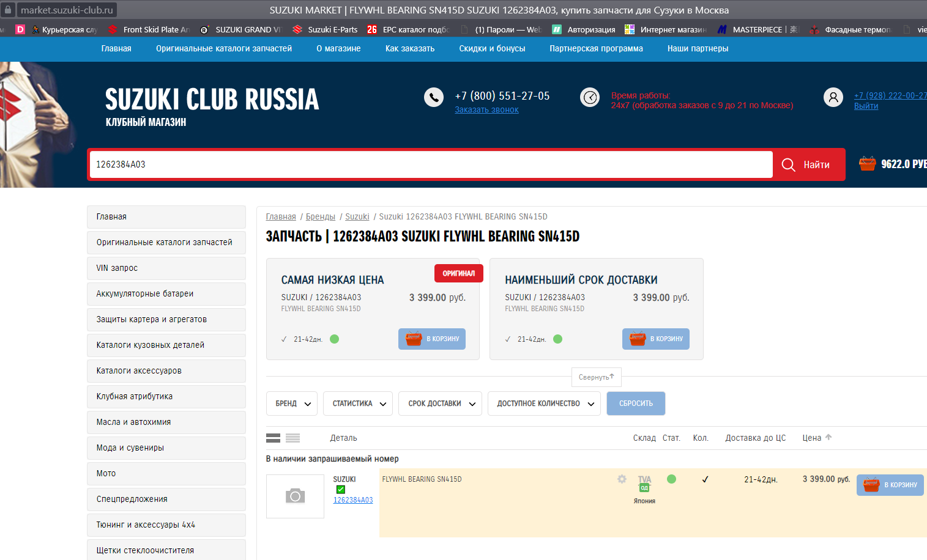The width and height of the screenshot is (927, 560).
Task: Click the Заказать звонок link
Action: tap(486, 110)
